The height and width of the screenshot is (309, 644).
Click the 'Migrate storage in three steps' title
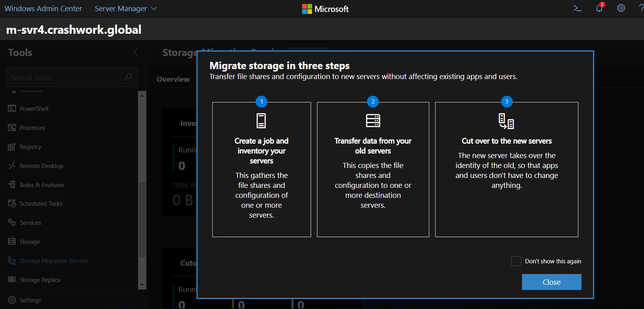[280, 66]
